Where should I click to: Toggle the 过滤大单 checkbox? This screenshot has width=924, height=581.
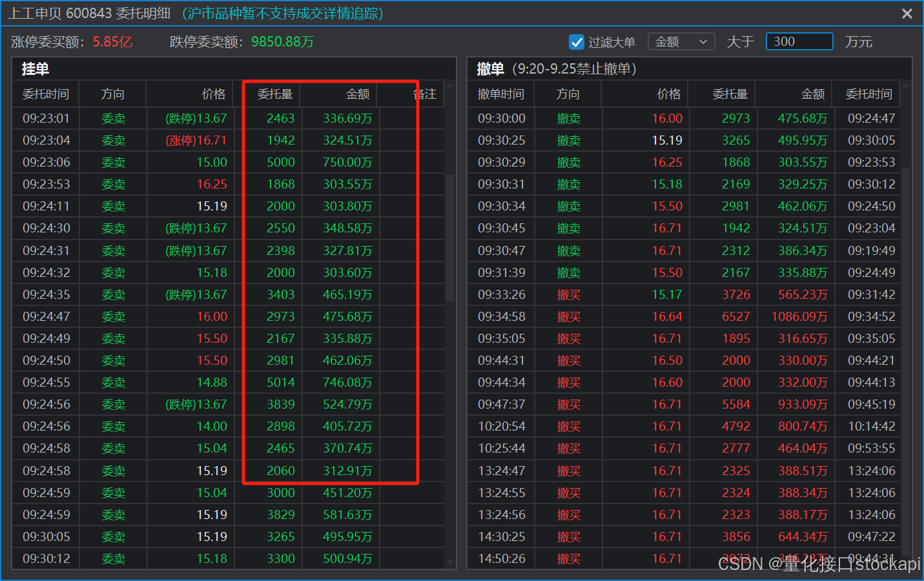click(x=577, y=42)
